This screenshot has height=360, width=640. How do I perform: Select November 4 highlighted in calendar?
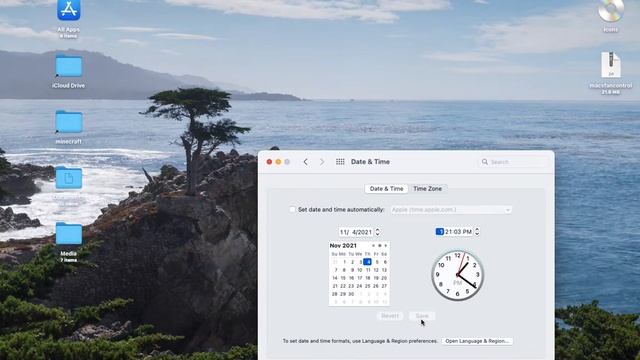click(367, 262)
